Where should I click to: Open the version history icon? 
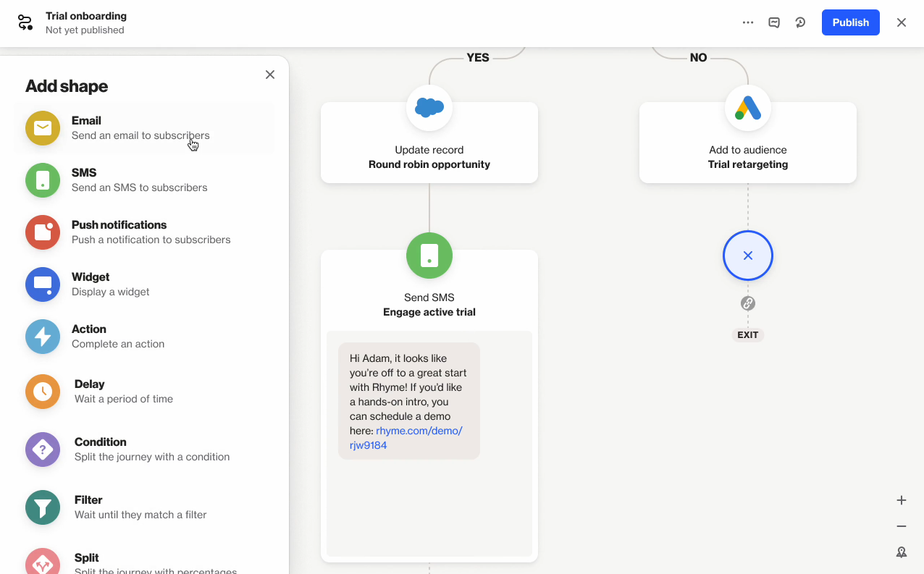800,22
